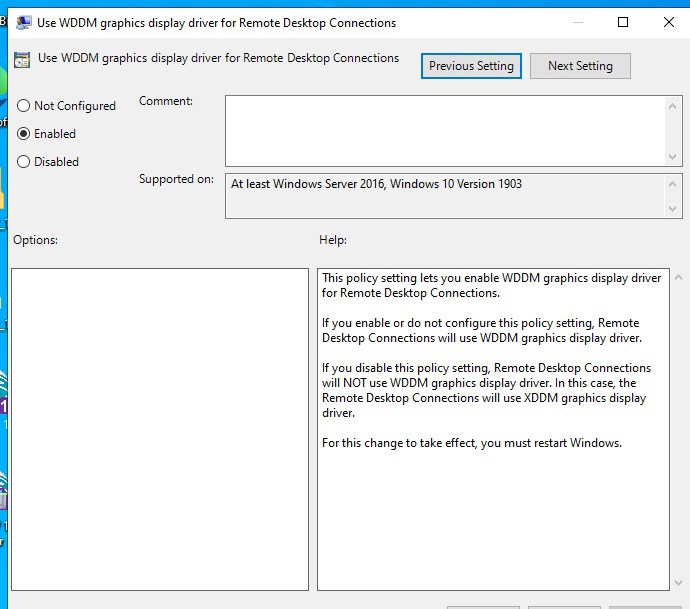
Task: Click the 'Supported on:' label
Action: click(x=176, y=179)
